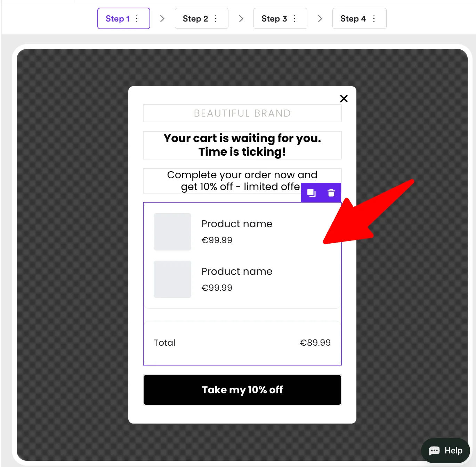Switch to the Step 1 tab
Viewport: 476px width, 467px height.
(x=118, y=19)
